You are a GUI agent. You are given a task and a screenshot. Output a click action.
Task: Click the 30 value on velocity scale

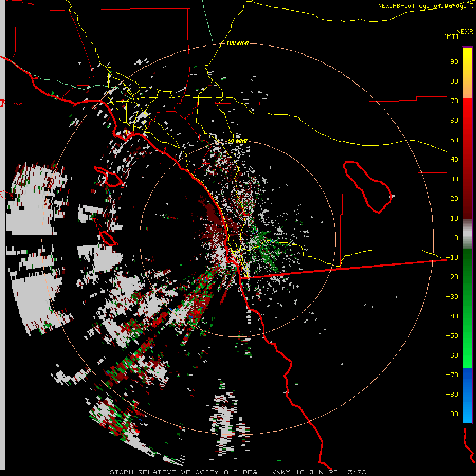[x=454, y=179]
